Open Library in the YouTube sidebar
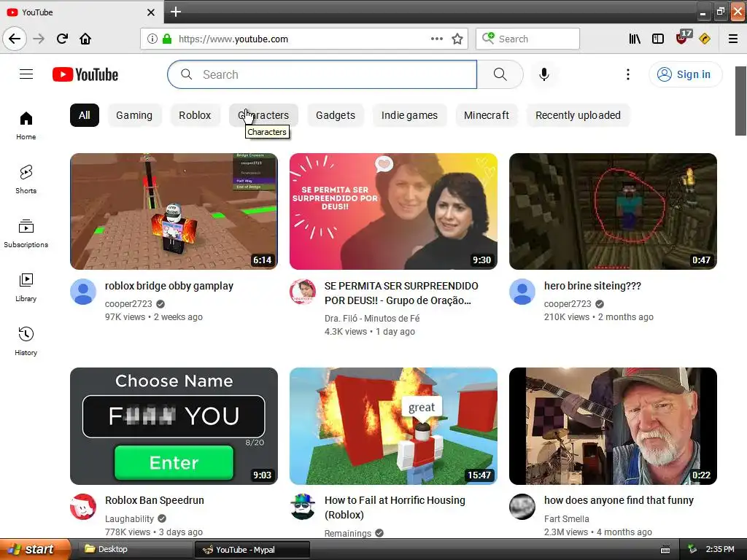747x560 pixels. 26,287
